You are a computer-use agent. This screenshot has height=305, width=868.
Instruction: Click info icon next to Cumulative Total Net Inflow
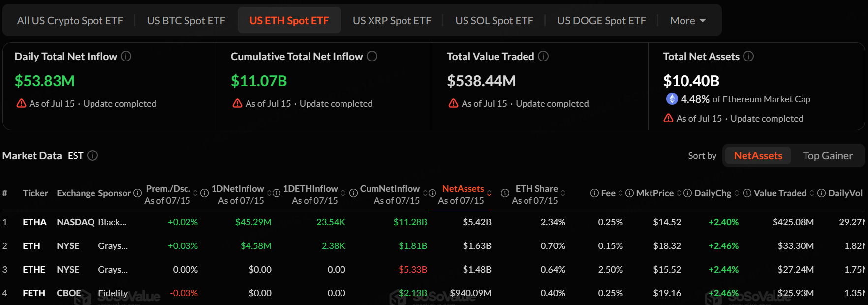[x=372, y=56]
